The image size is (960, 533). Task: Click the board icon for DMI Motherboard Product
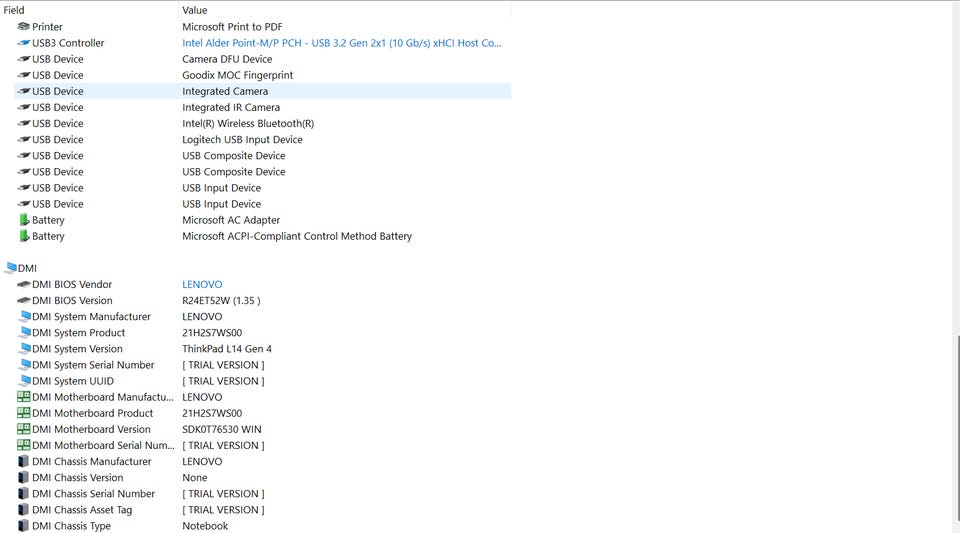[x=23, y=413]
